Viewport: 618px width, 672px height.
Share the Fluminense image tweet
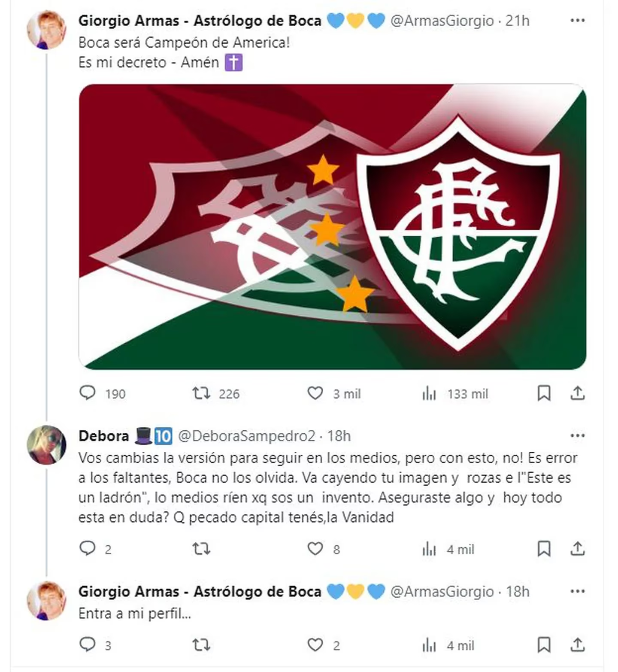[x=578, y=393]
